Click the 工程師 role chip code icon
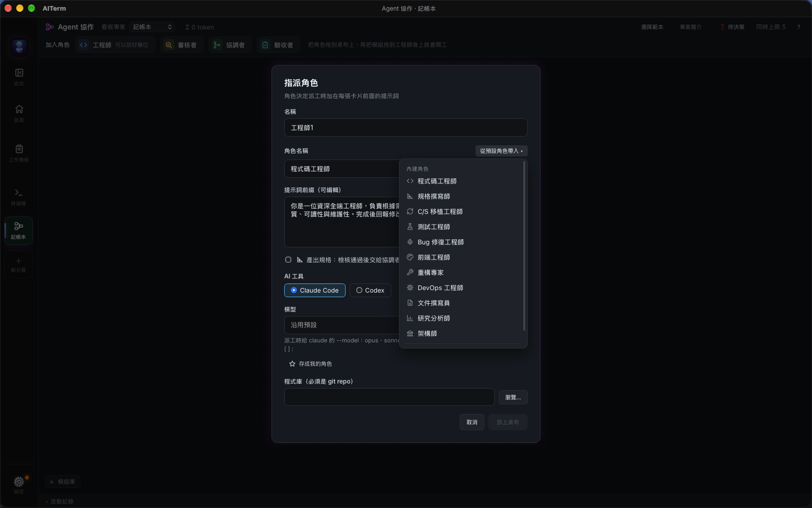Viewport: 812px width, 508px height. tap(84, 45)
